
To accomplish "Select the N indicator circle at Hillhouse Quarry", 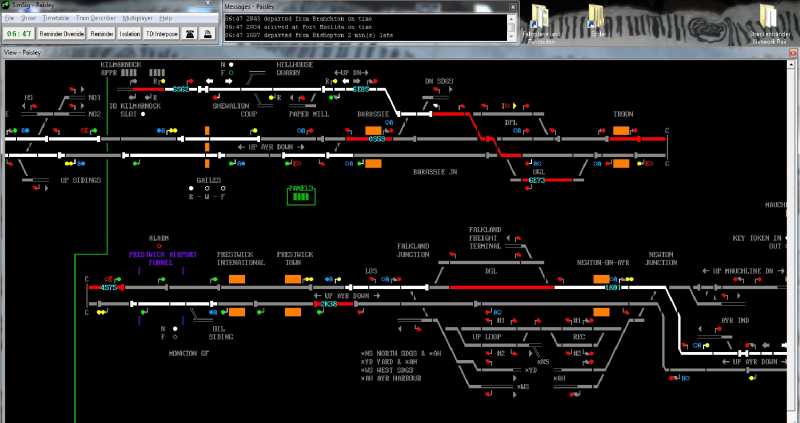I will pos(231,65).
